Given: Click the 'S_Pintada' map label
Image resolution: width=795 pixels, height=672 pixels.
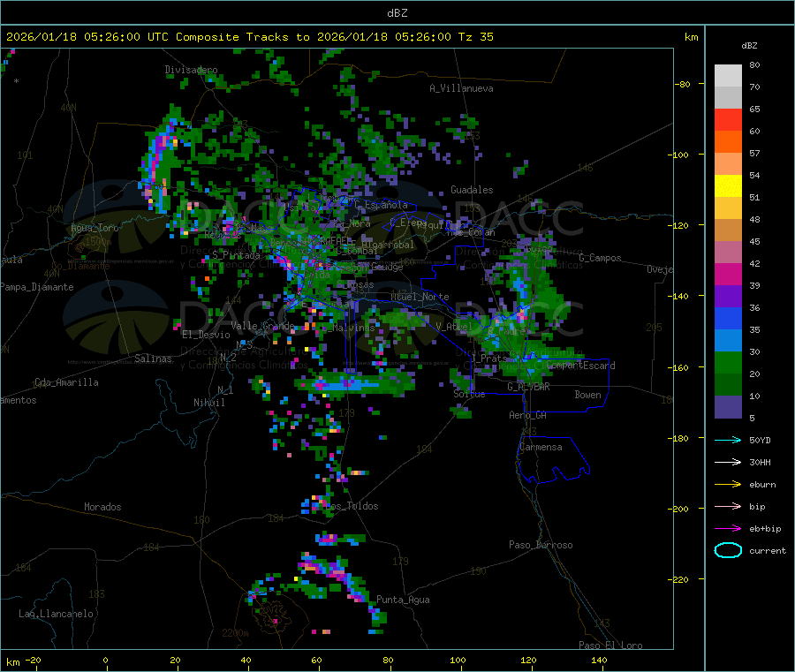Looking at the screenshot, I should tap(236, 255).
